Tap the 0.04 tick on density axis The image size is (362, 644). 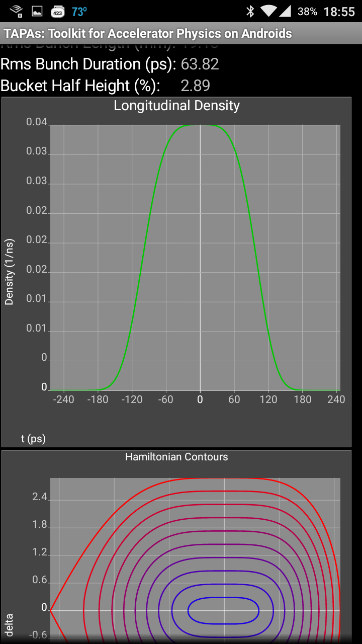pyautogui.click(x=37, y=122)
